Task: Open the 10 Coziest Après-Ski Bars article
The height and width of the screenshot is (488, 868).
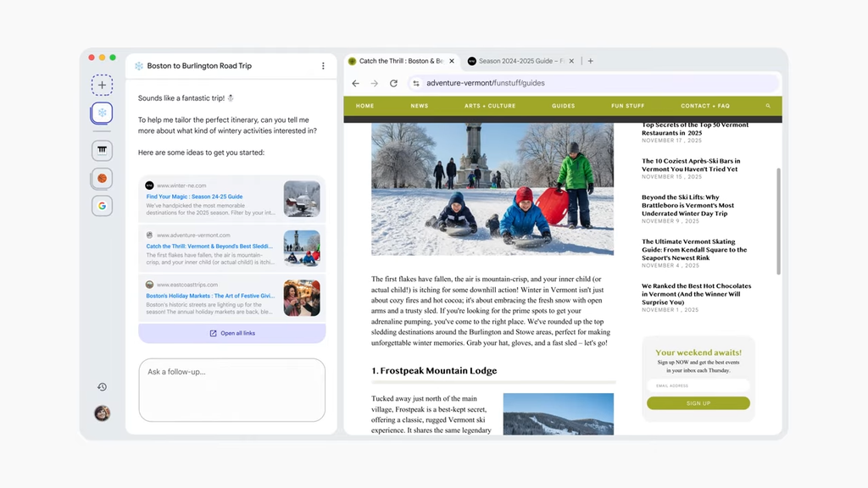Action: click(691, 166)
